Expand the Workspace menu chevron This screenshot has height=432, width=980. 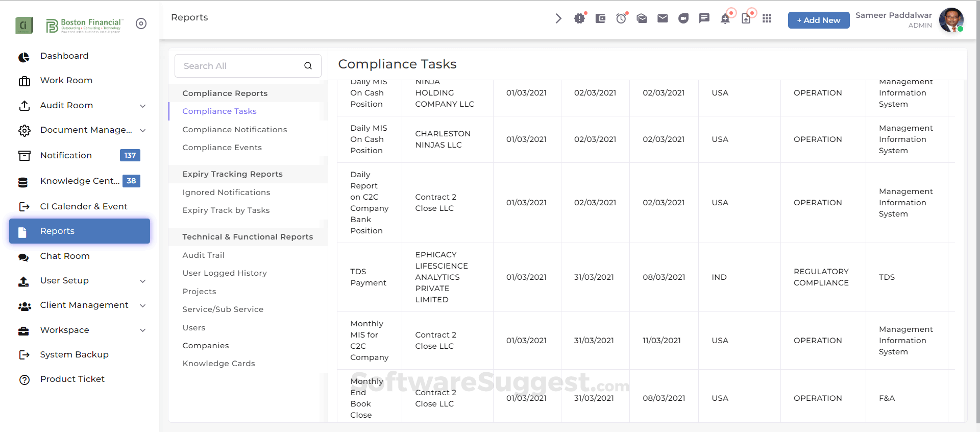click(x=143, y=330)
